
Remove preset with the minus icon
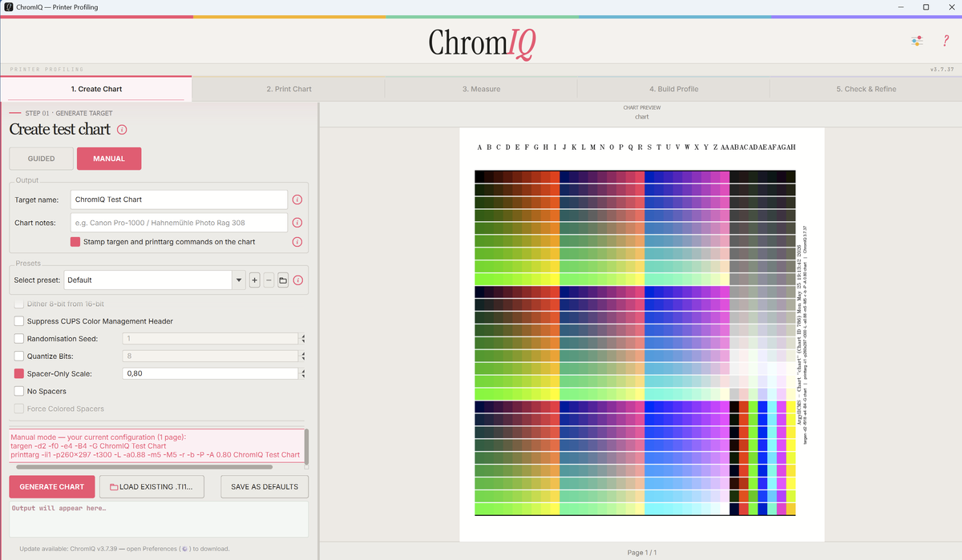(x=269, y=280)
